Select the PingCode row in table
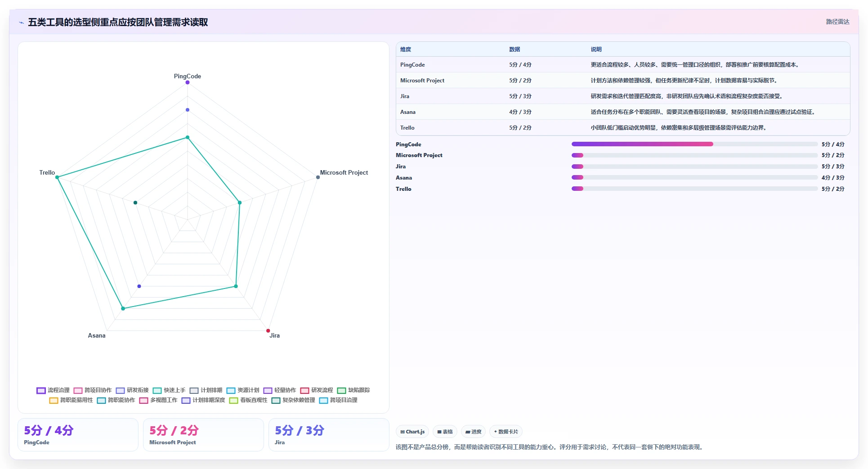Image resolution: width=868 pixels, height=469 pixels. pos(623,65)
